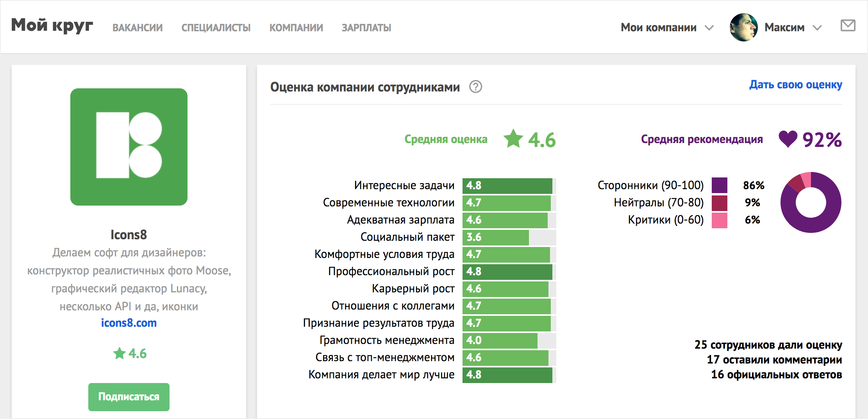The width and height of the screenshot is (868, 419).
Task: Click the Социальный пакет label
Action: coord(407,237)
